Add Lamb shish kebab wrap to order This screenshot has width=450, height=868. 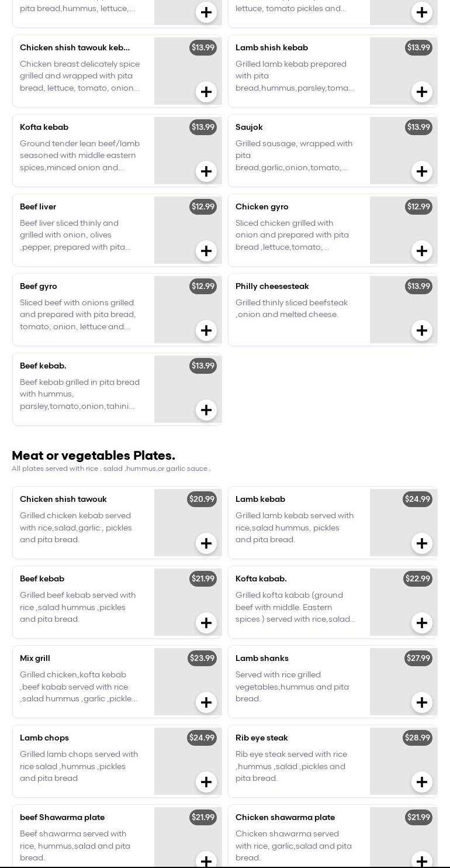(422, 92)
